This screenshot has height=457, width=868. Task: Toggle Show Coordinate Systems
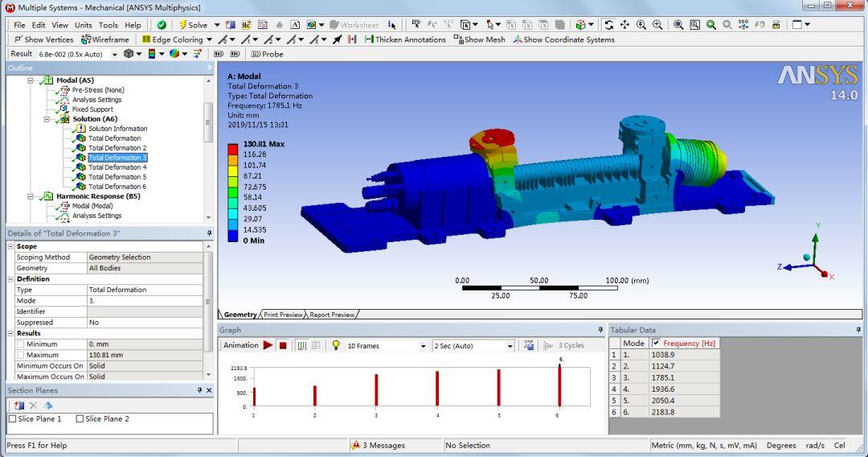coord(563,39)
